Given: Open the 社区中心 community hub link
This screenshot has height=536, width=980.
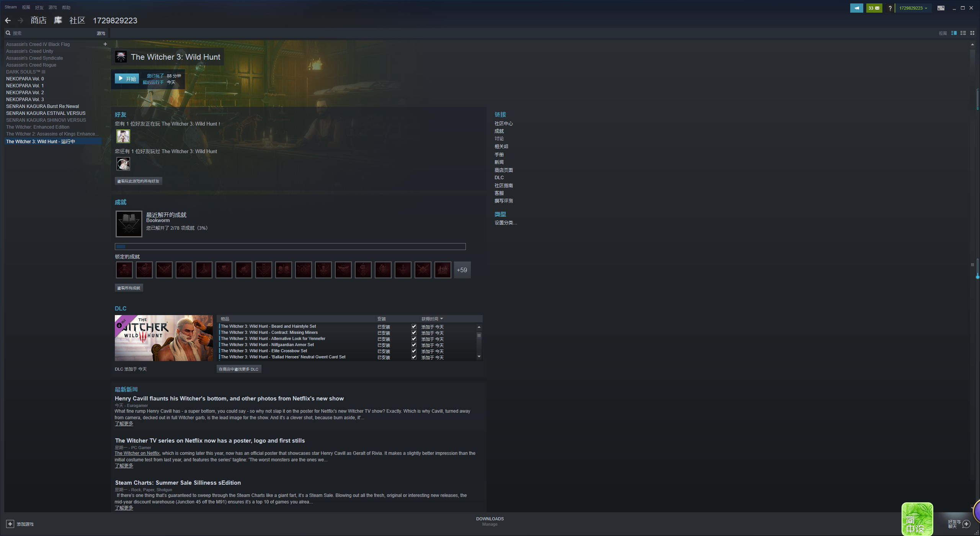Looking at the screenshot, I should [503, 124].
